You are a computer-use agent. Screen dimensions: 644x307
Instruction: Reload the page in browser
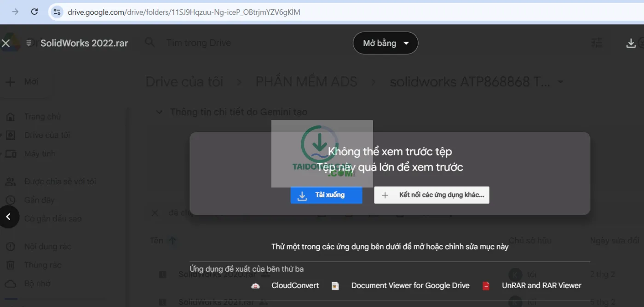(x=34, y=12)
